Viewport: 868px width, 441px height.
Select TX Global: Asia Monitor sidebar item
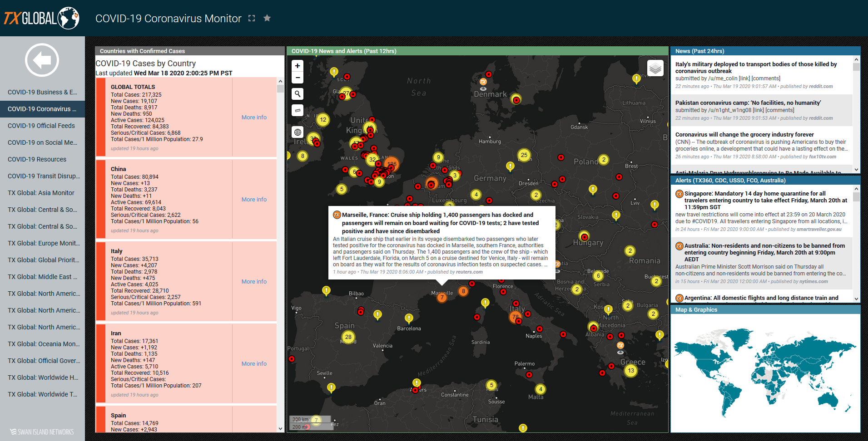[x=41, y=193]
